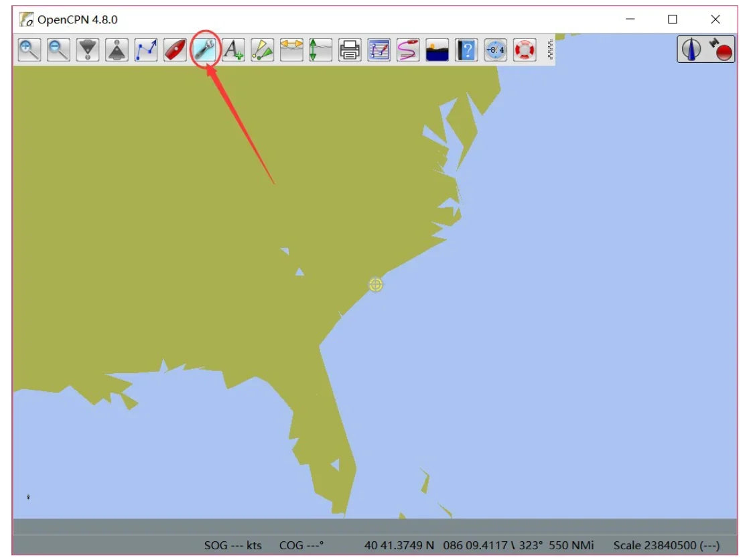Toggle Show ENC Text icon

233,50
